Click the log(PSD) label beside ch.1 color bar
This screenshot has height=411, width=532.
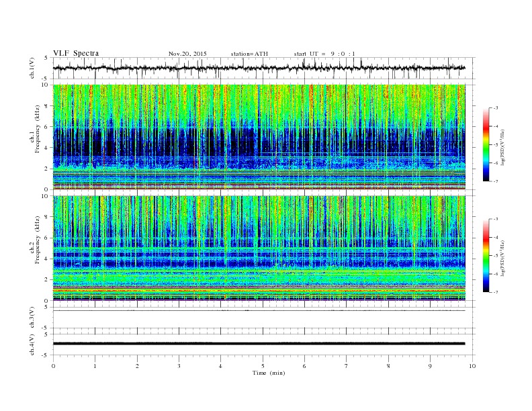[502, 148]
